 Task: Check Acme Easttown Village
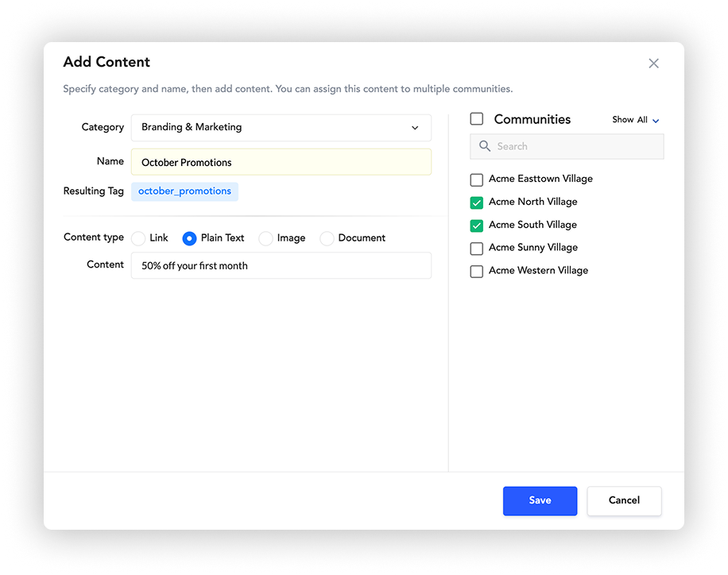pyautogui.click(x=476, y=179)
